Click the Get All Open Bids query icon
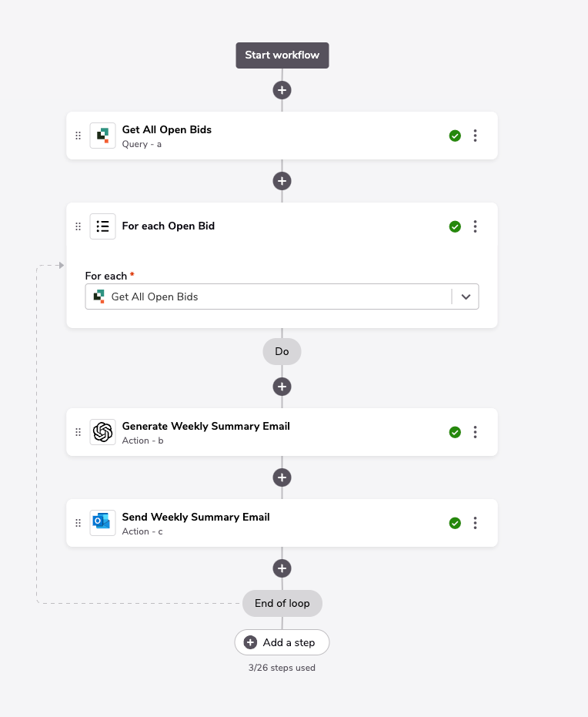Screen dimensions: 588x717 tap(102, 136)
